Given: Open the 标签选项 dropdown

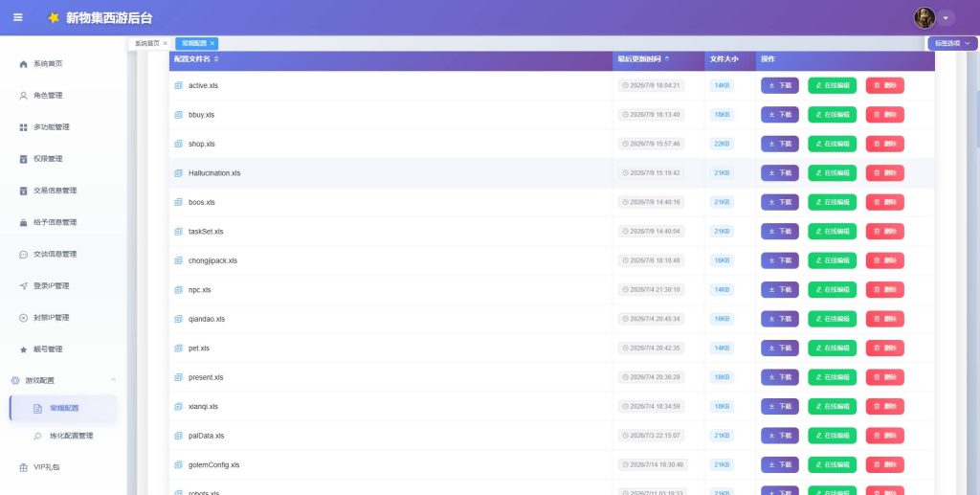Looking at the screenshot, I should pyautogui.click(x=952, y=43).
